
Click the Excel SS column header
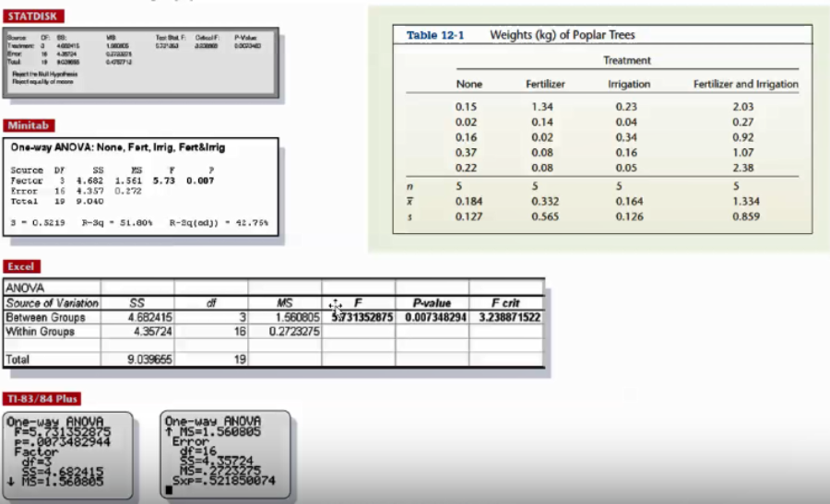[137, 303]
